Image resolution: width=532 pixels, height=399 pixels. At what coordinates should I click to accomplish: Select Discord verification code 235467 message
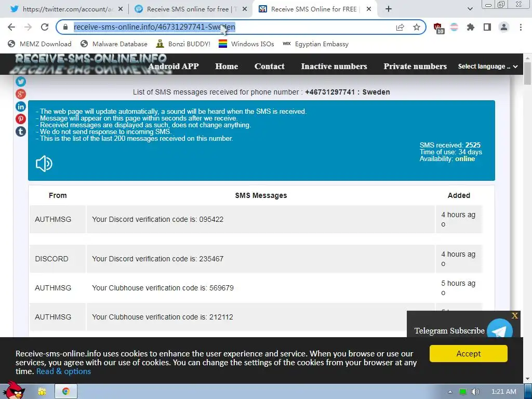click(x=261, y=259)
